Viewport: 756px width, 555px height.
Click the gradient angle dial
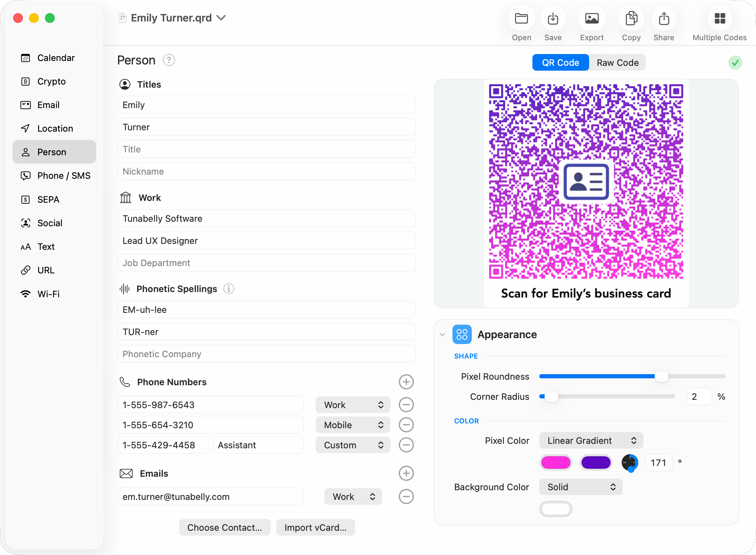pos(630,462)
